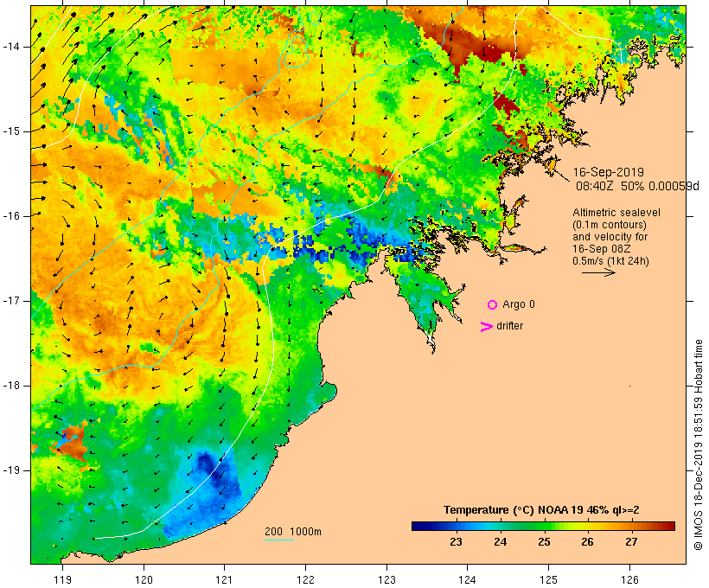
Task: Click the 23 value on temperature scale
Action: (456, 542)
